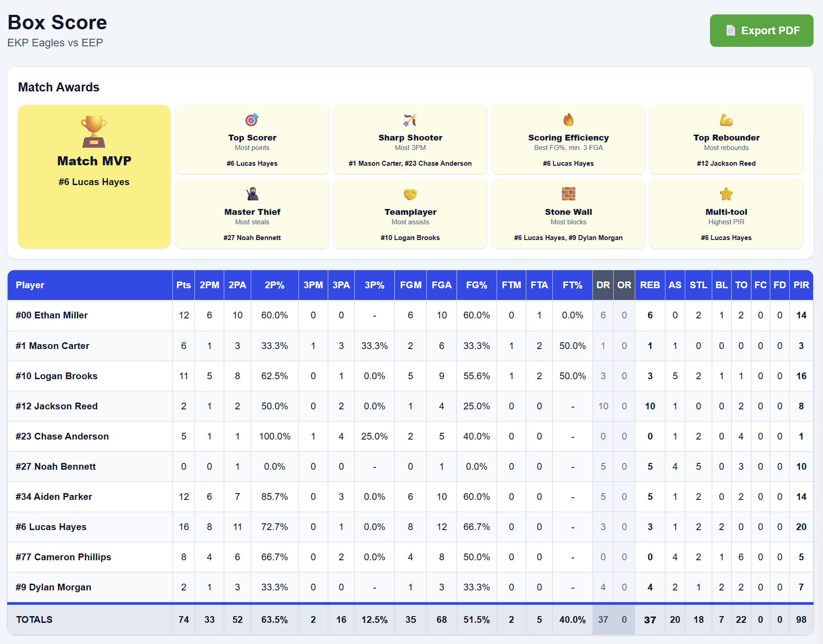Click #27 Noah Bennett in Master Thief card
823x644 pixels.
(252, 238)
